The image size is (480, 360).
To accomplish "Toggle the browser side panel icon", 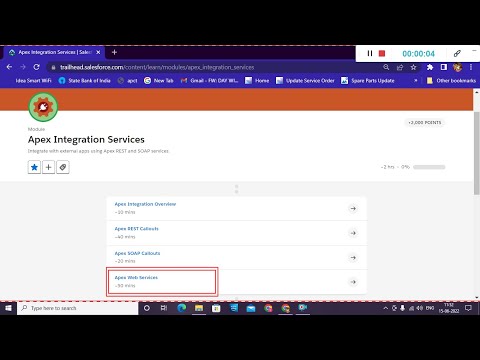I will [444, 67].
